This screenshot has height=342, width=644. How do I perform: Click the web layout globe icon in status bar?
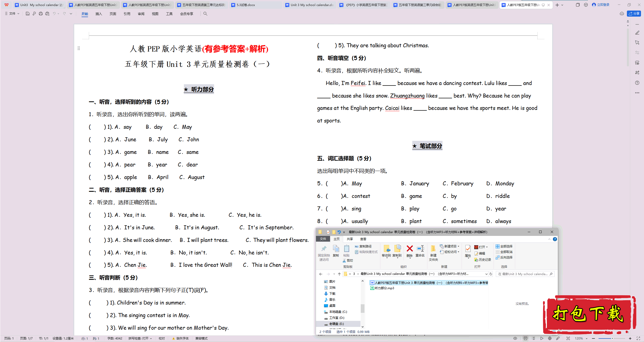550,338
